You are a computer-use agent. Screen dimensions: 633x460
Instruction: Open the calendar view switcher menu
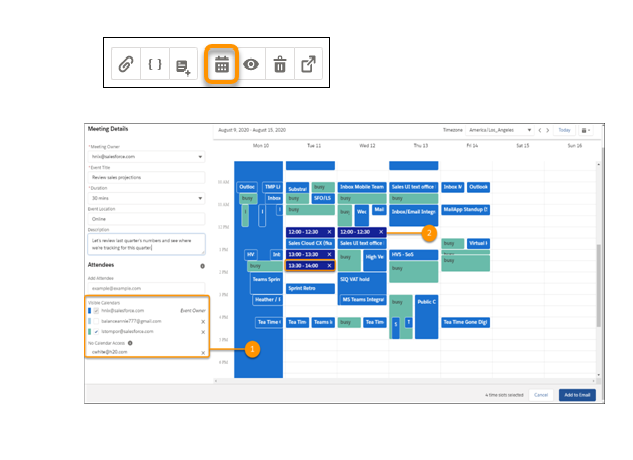point(586,130)
